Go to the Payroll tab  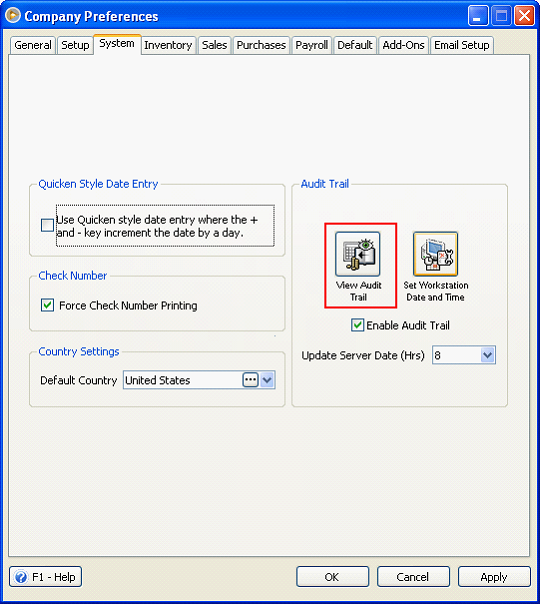(x=312, y=45)
